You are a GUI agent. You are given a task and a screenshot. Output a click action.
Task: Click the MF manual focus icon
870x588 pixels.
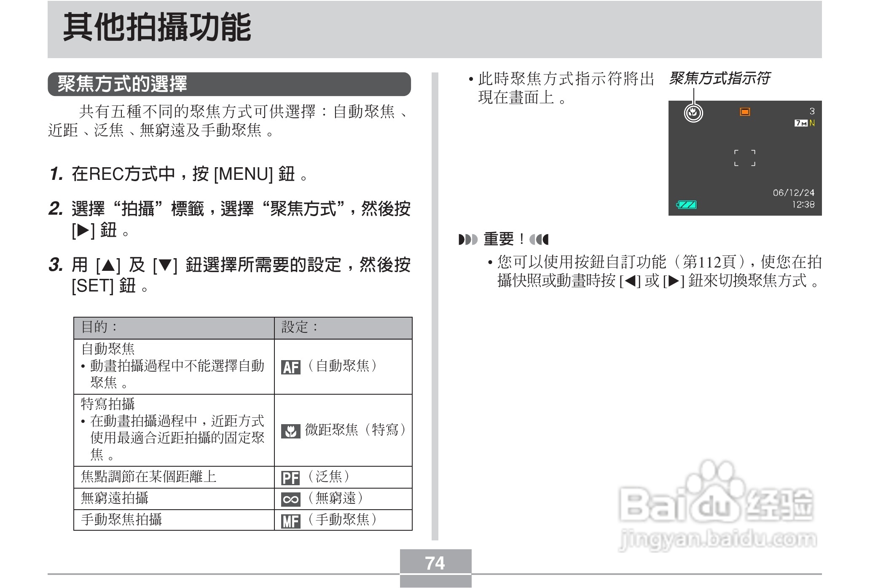290,521
